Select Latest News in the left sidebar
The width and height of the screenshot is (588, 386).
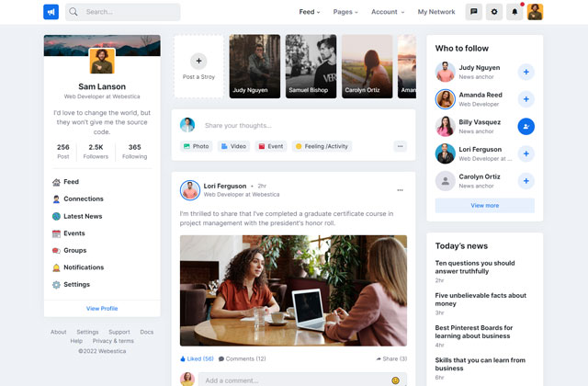coord(82,216)
